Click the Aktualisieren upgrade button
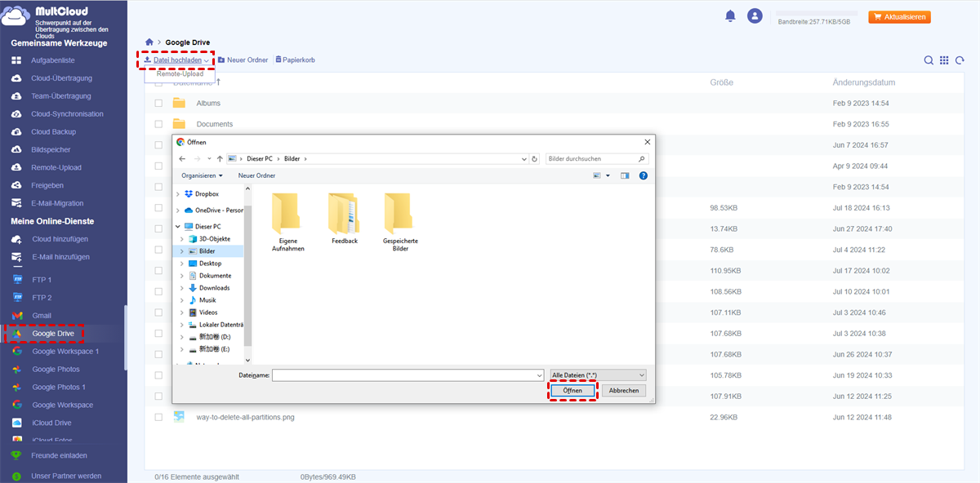The width and height of the screenshot is (980, 483). [899, 16]
